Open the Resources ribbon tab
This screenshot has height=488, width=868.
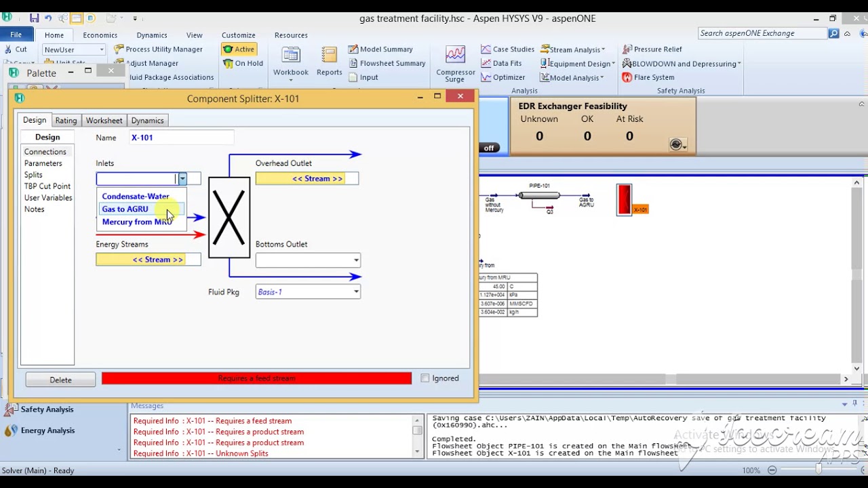291,35
